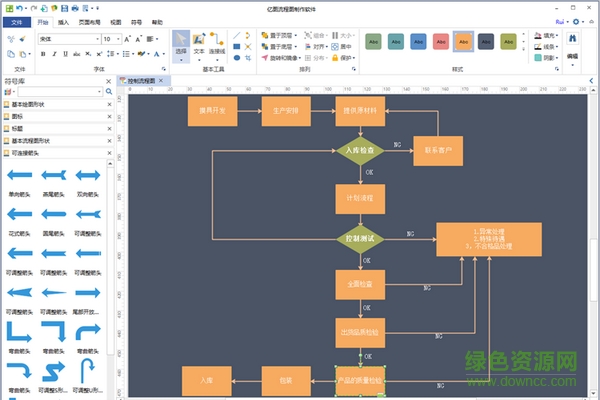Image resolution: width=600 pixels, height=400 pixels.
Task: Switch to the 插入 ribbon tab
Action: coord(64,20)
